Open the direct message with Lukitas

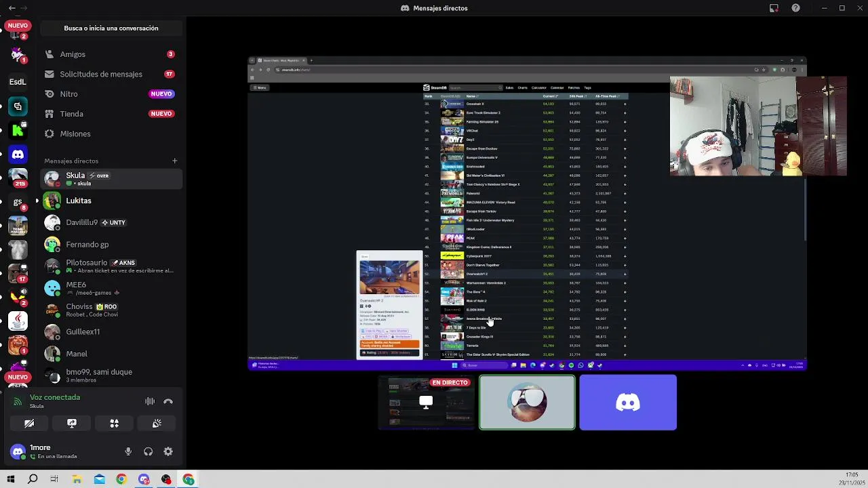[111, 201]
